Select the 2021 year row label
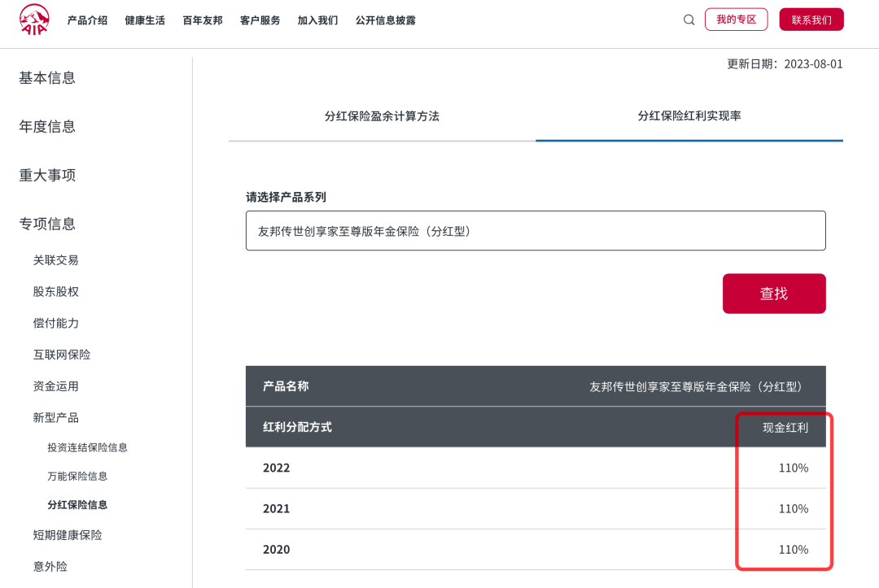The image size is (879, 588). [277, 509]
